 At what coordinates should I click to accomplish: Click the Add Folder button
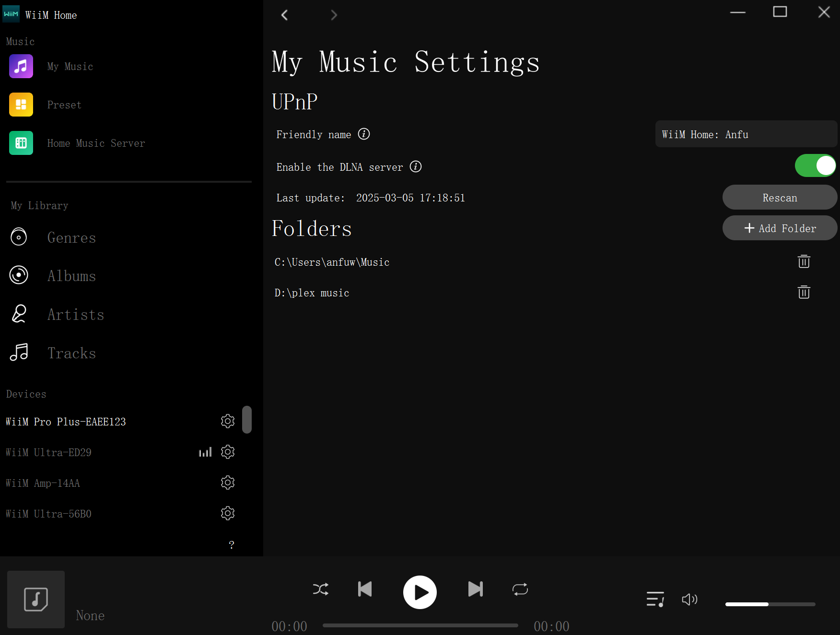780,228
